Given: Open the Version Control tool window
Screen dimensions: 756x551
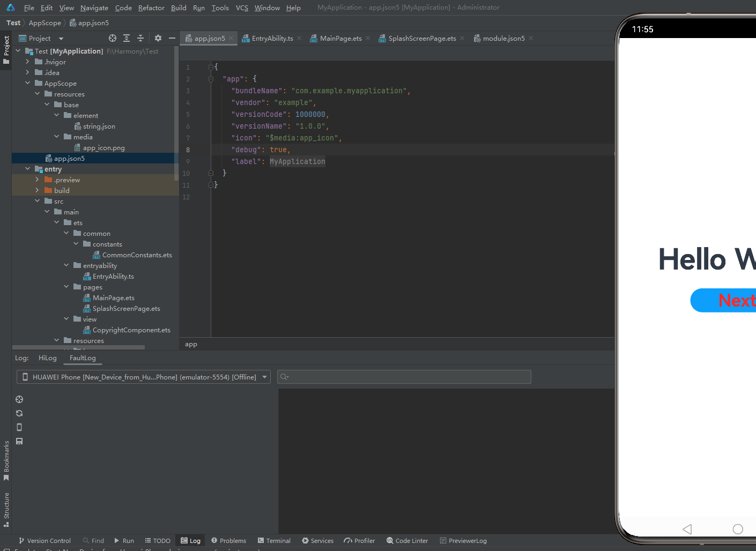Looking at the screenshot, I should point(45,541).
